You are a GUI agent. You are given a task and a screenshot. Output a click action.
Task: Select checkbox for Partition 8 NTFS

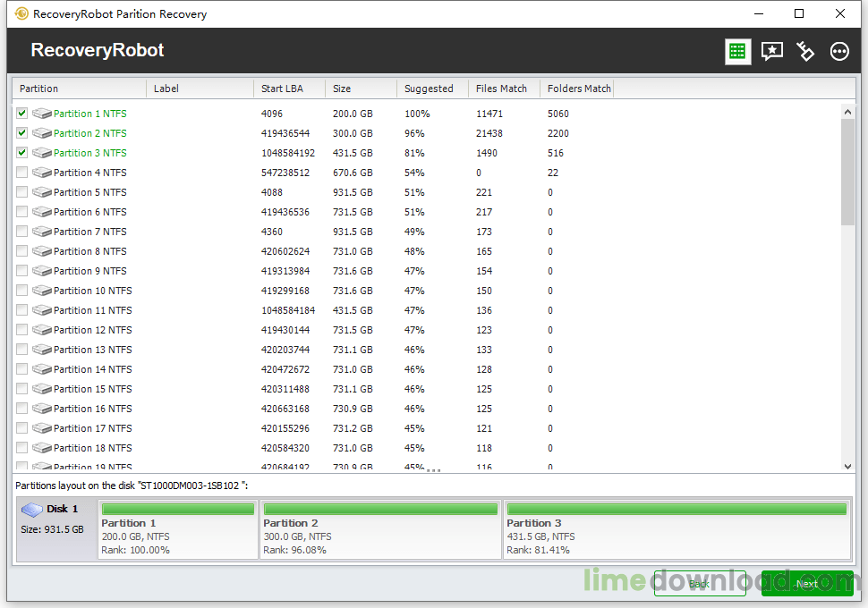pyautogui.click(x=21, y=250)
